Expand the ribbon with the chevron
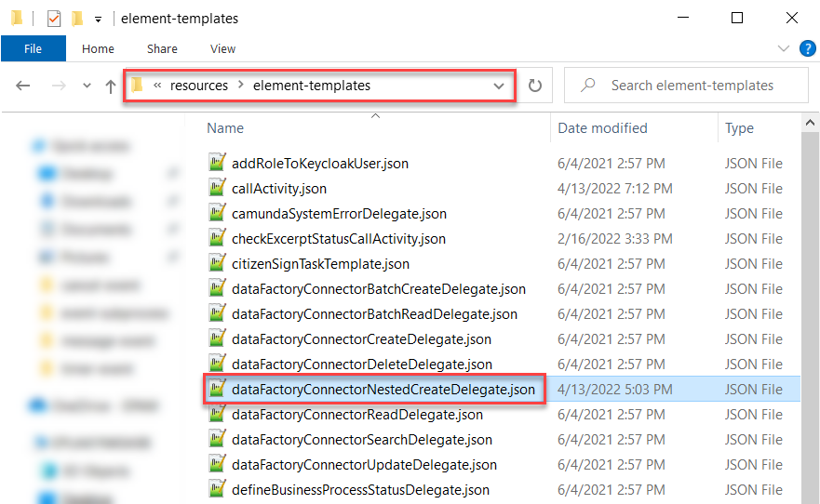 tap(782, 48)
